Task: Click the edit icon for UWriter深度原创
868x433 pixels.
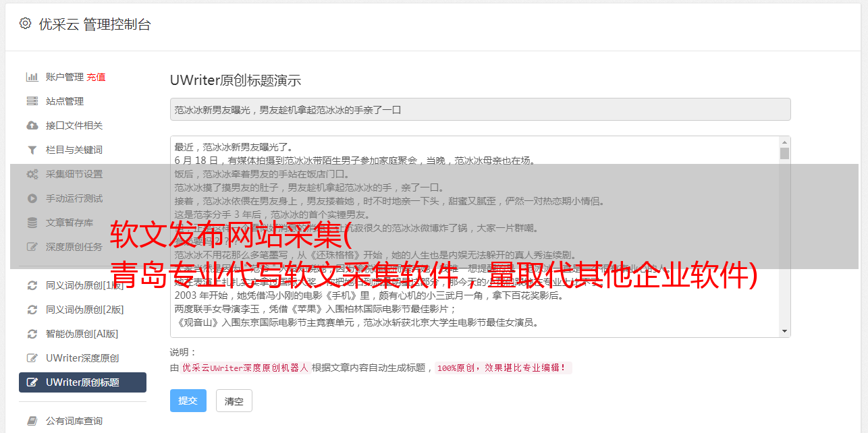Action: [x=32, y=358]
